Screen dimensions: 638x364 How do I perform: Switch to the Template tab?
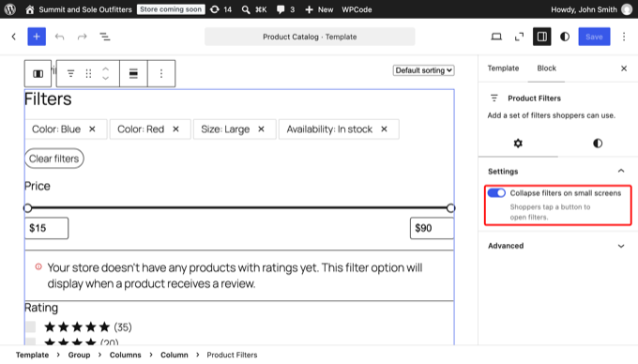(503, 68)
